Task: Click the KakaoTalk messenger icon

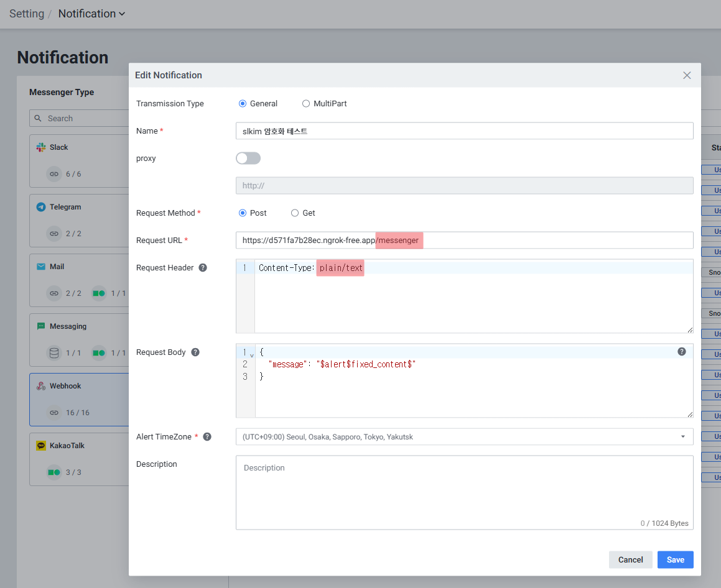Action: point(41,446)
